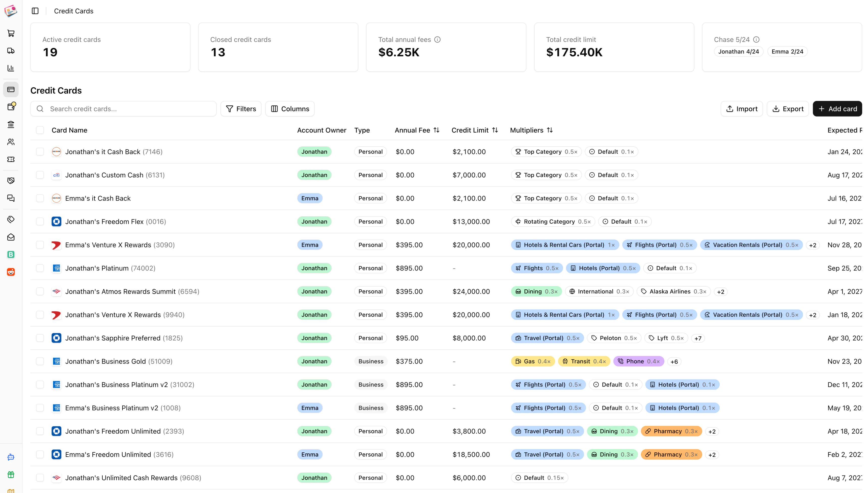868x493 pixels.
Task: Click the Add card button
Action: (x=837, y=109)
